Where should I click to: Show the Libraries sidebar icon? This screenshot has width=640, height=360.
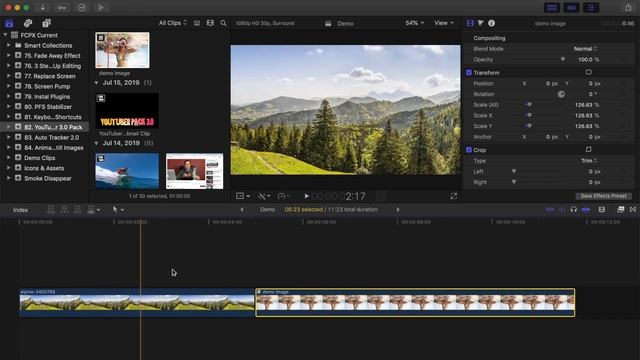pos(9,23)
